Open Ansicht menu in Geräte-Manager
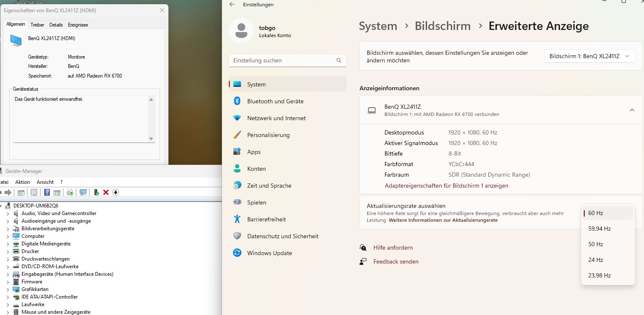 [45, 182]
